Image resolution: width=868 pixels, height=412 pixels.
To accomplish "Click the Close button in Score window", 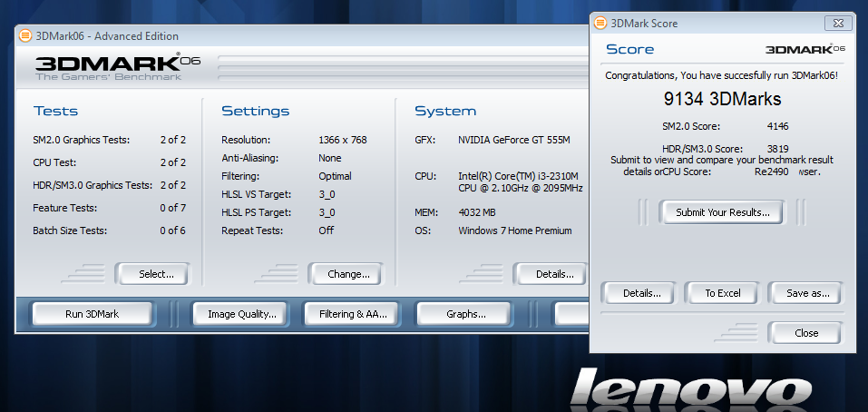I will tap(805, 333).
